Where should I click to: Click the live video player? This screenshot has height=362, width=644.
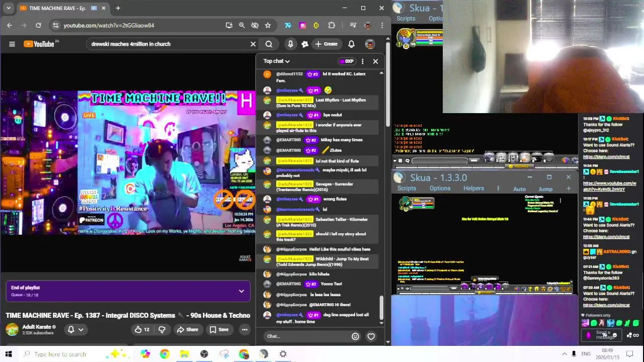128,162
